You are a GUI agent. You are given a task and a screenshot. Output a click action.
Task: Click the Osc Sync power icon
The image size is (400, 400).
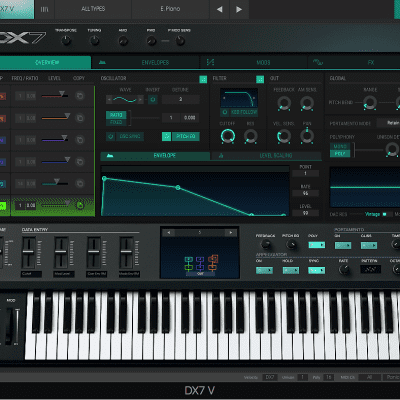pyautogui.click(x=111, y=136)
